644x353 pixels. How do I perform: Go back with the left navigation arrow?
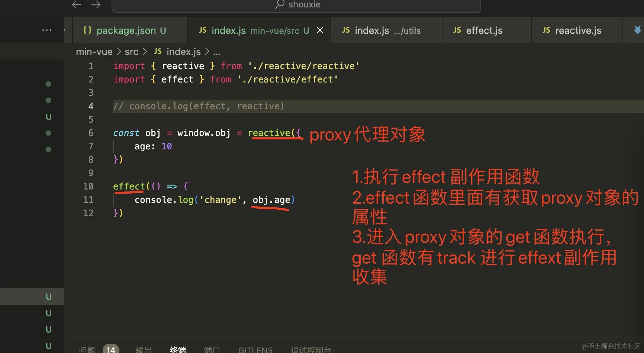(77, 4)
